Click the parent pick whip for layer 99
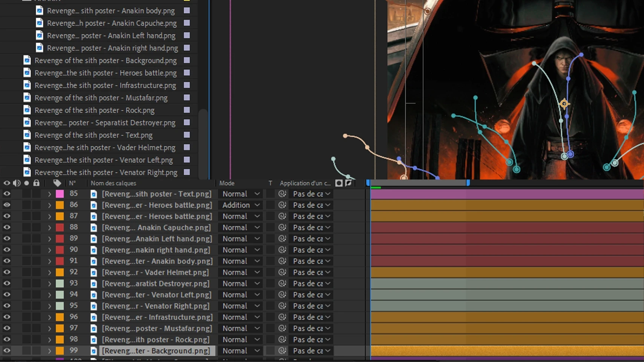 click(282, 351)
